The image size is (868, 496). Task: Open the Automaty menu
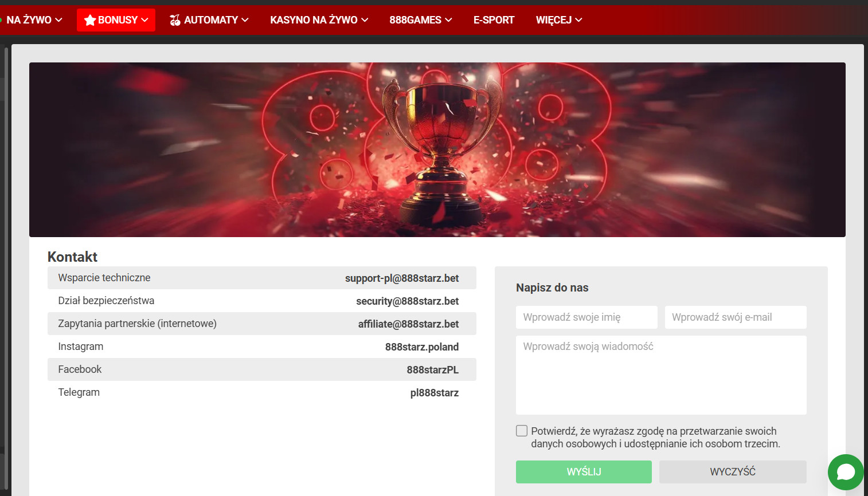tap(209, 20)
